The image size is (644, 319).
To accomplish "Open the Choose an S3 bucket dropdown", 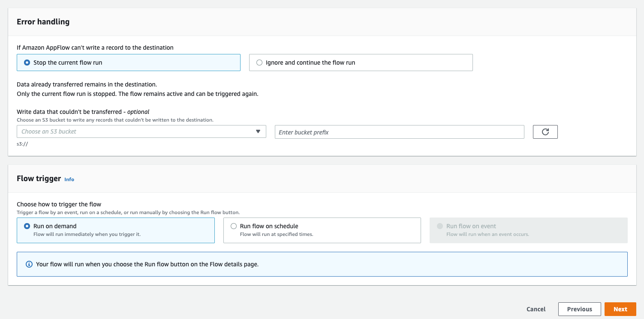I will pyautogui.click(x=141, y=131).
